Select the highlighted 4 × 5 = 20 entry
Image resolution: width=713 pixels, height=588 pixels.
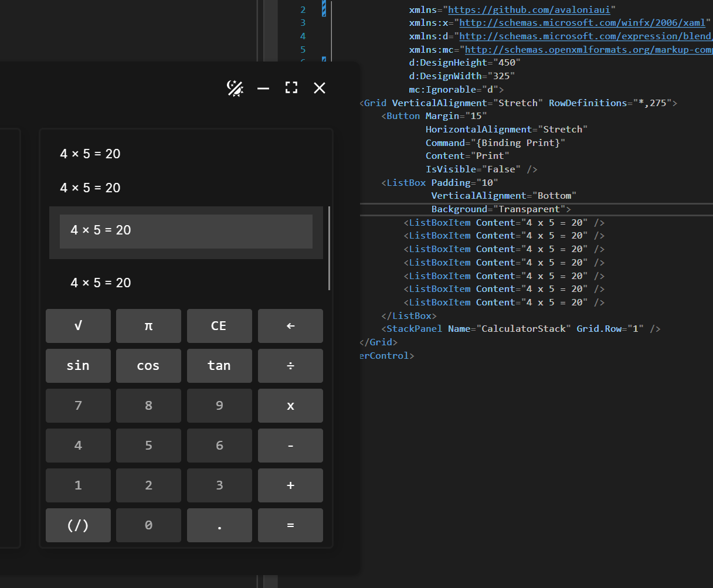coord(186,230)
